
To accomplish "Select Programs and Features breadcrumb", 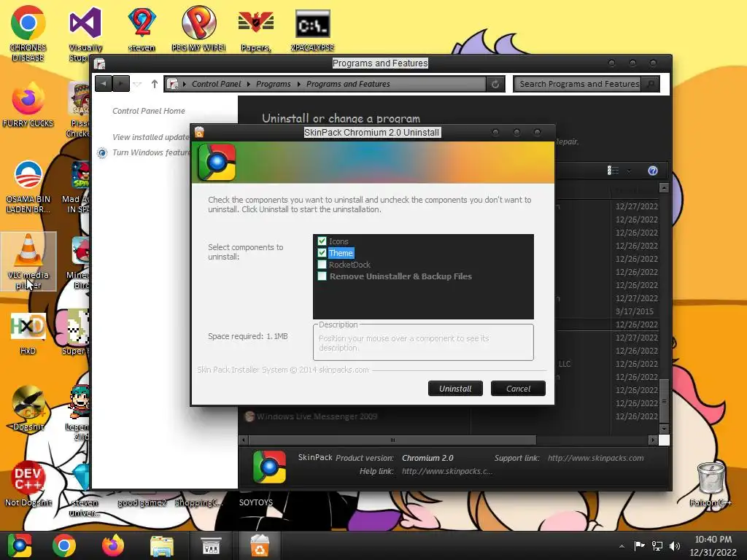I will [348, 84].
